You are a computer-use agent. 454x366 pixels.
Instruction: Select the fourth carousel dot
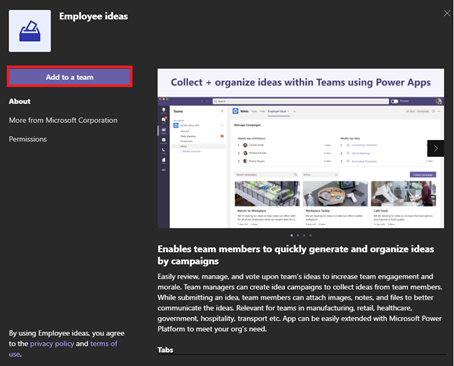[310, 236]
